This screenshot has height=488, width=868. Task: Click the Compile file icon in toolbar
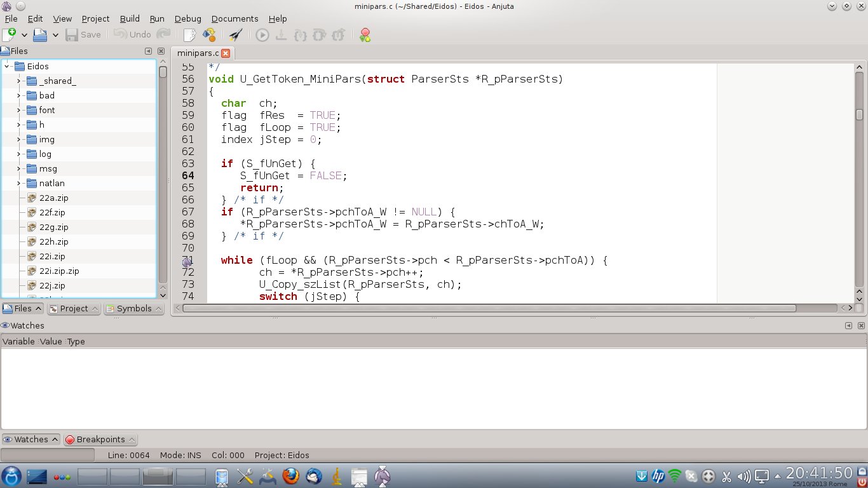(189, 34)
